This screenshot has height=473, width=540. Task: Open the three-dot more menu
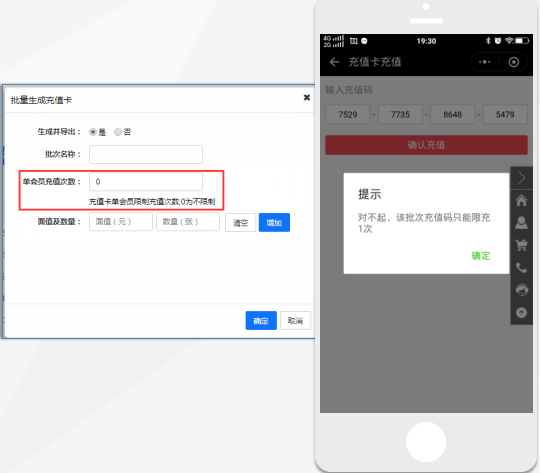485,62
